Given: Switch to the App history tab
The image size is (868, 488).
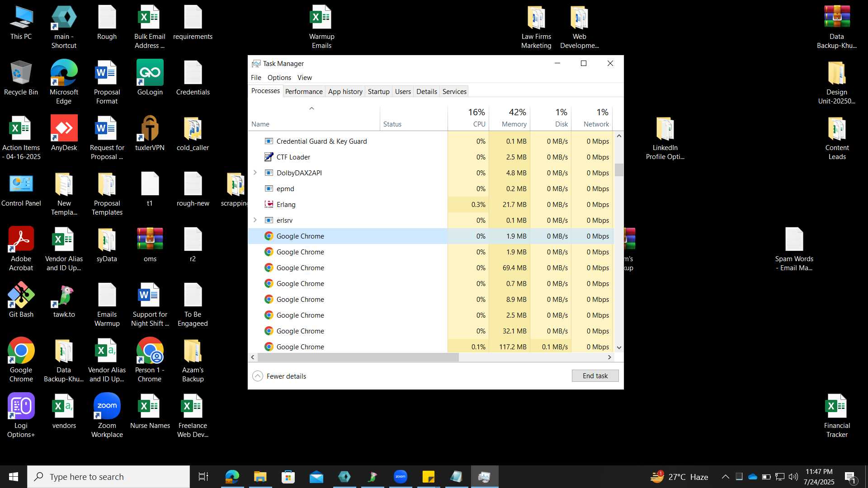Looking at the screenshot, I should 345,91.
